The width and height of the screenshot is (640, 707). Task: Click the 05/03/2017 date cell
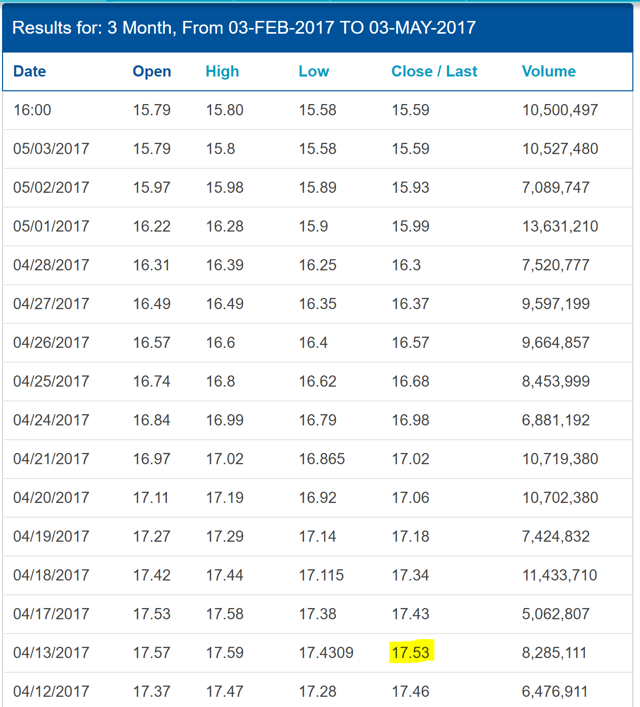point(51,149)
